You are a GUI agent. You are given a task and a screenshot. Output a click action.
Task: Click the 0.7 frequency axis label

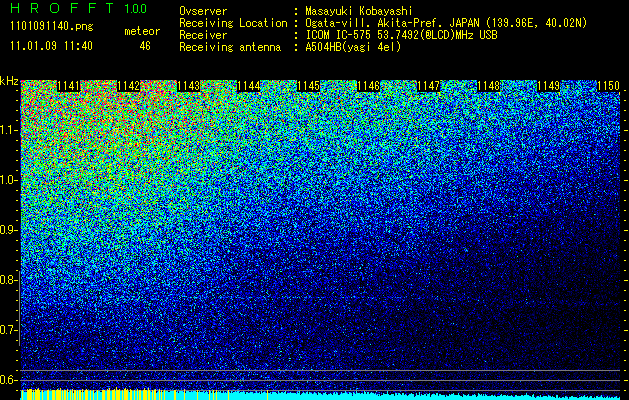(8, 330)
